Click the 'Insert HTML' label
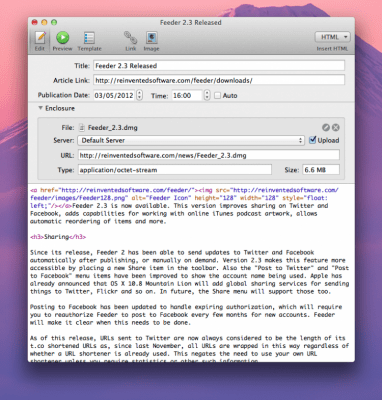Image resolution: width=382 pixels, height=400 pixels. [x=332, y=49]
